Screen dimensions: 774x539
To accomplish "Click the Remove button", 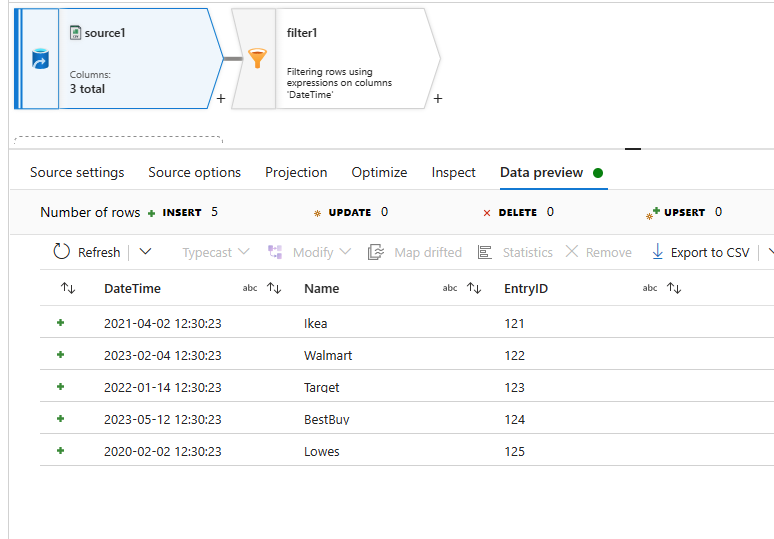I will click(598, 252).
